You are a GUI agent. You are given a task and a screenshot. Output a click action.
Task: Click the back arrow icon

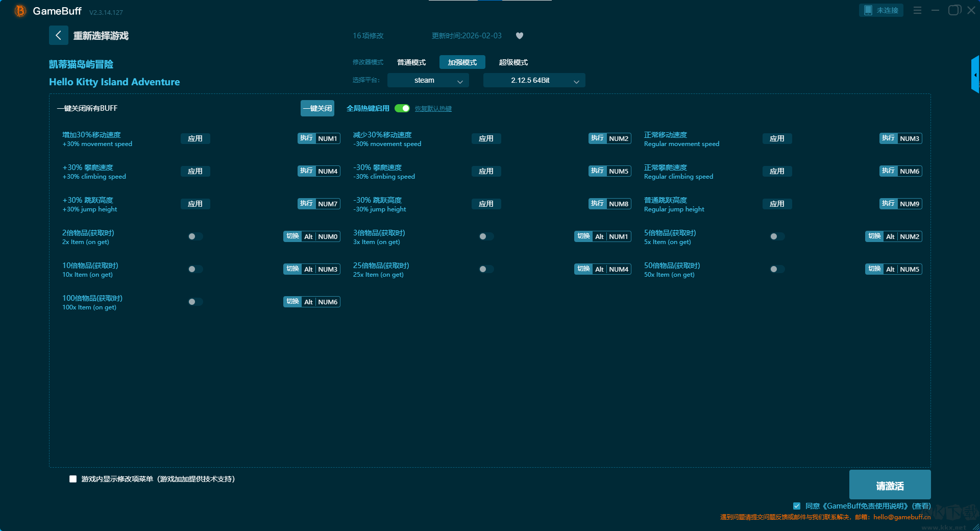tap(58, 35)
